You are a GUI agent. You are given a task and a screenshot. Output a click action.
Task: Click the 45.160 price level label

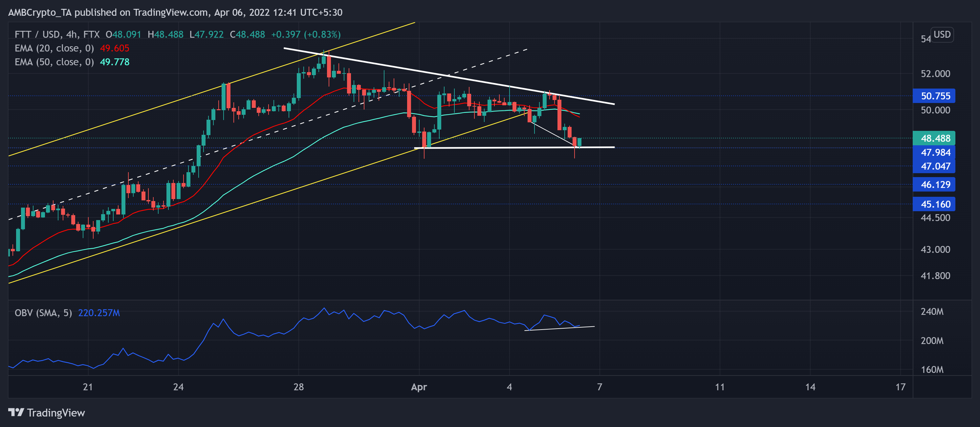coord(934,204)
